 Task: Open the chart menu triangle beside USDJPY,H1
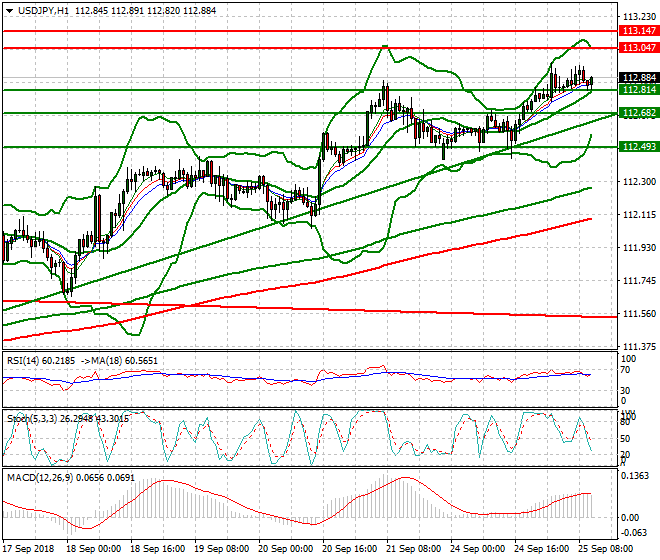pos(9,11)
